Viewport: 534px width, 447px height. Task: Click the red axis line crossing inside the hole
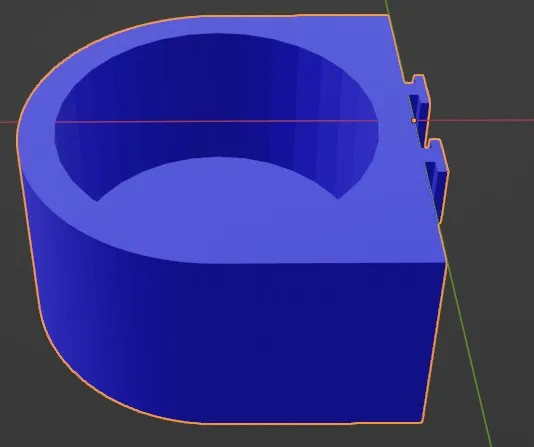pyautogui.click(x=217, y=121)
